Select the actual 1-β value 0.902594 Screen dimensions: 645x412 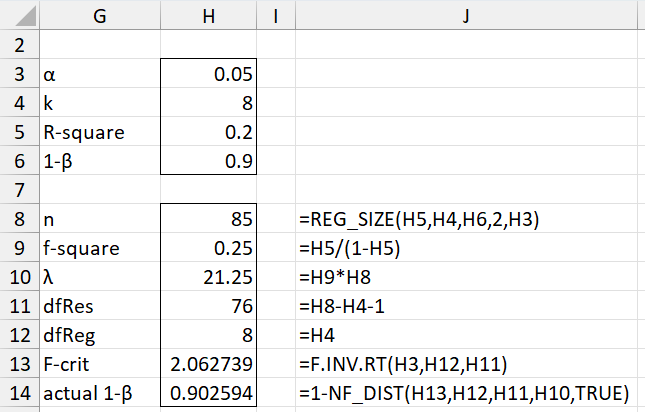(208, 395)
